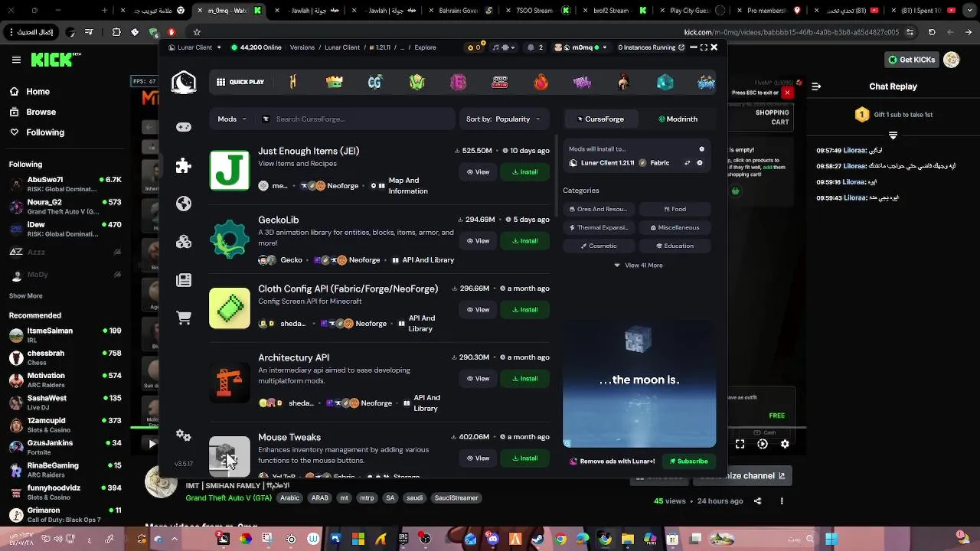
Task: Launch the PvP Legacy server icon in quick play
Action: [x=500, y=82]
